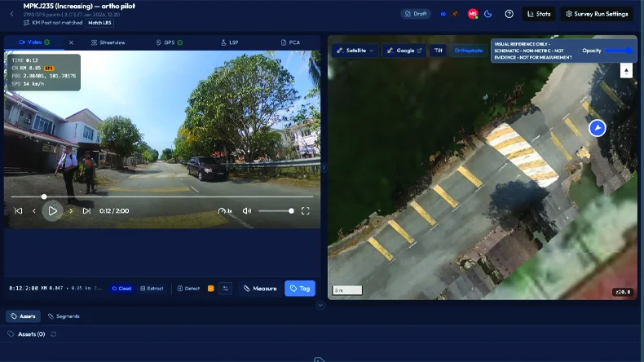Screen dimensions: 644x362
Task: Open the GPS tab
Action: [x=170, y=42]
